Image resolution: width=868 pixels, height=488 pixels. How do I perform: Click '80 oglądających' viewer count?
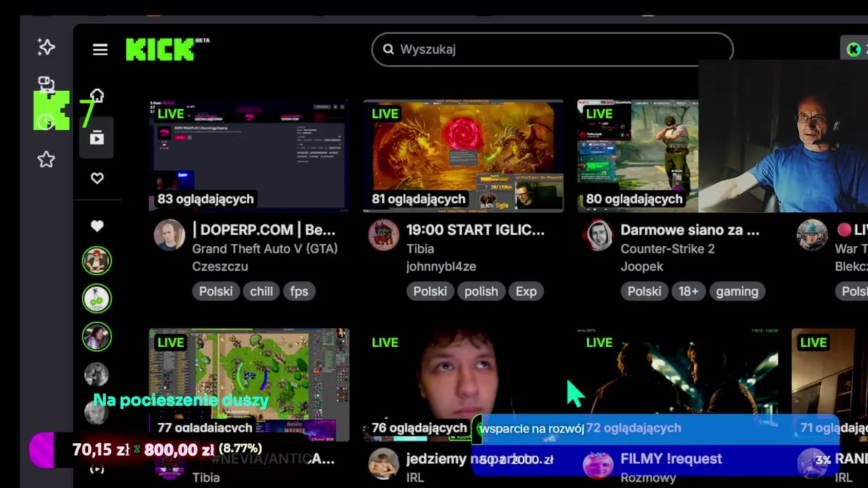[634, 199]
